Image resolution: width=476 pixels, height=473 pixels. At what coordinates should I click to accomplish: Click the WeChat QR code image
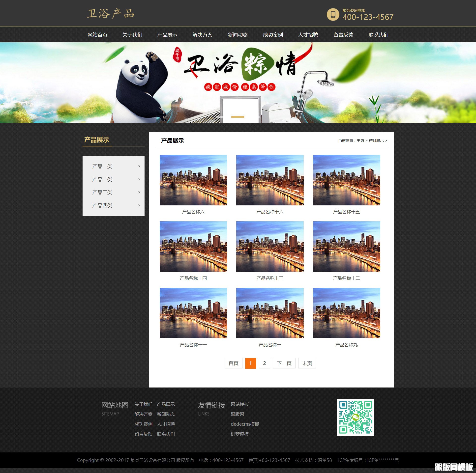tap(356, 417)
